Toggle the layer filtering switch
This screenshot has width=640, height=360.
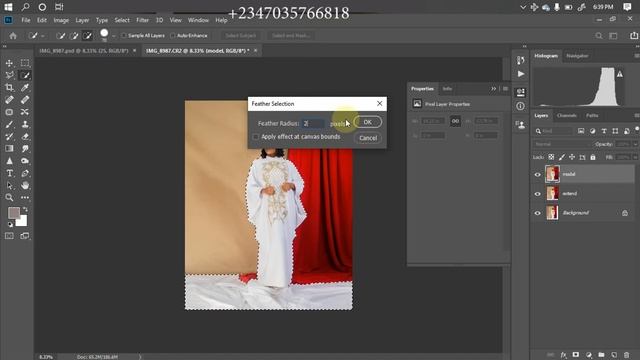[x=637, y=130]
